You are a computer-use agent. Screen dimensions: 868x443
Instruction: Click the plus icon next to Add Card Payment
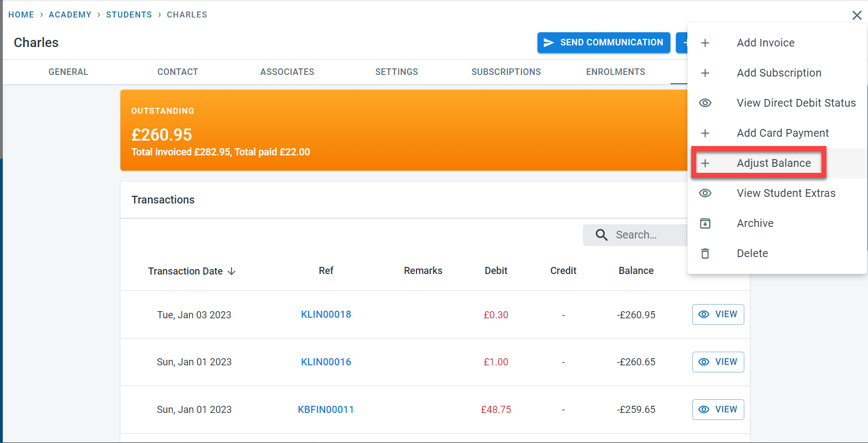point(705,133)
